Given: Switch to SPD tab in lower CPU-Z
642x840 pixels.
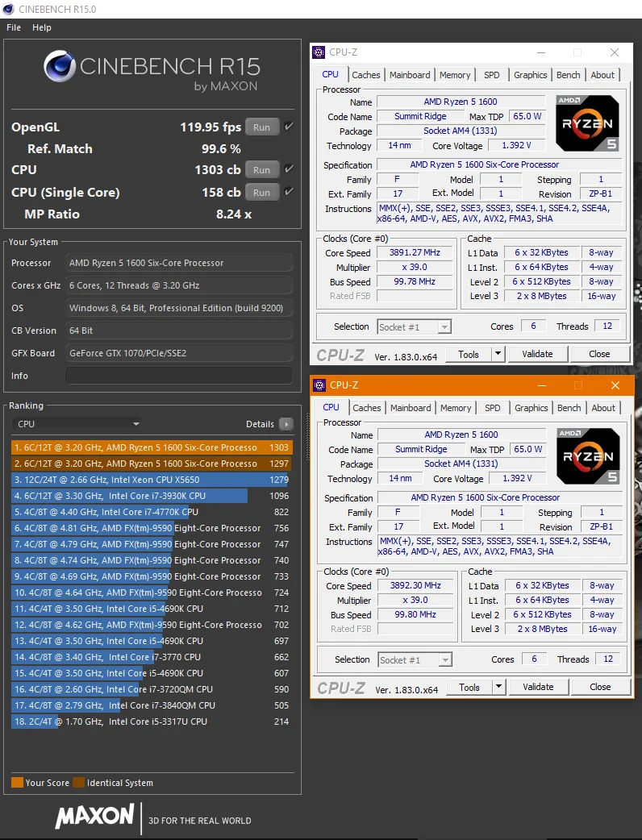Looking at the screenshot, I should 493,408.
